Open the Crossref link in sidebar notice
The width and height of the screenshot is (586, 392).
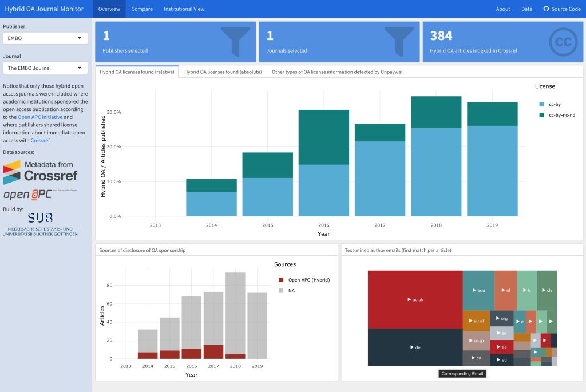pos(40,140)
